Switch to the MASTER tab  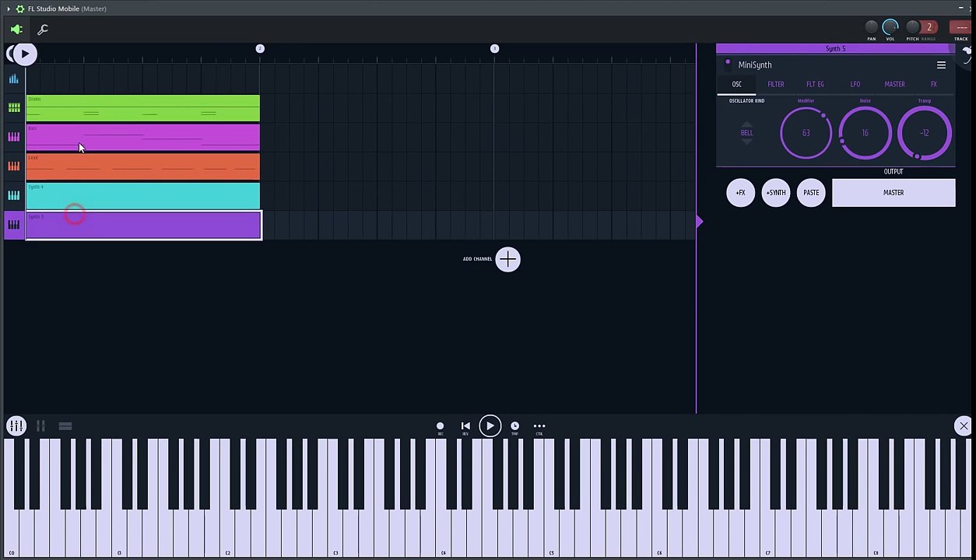[894, 84]
